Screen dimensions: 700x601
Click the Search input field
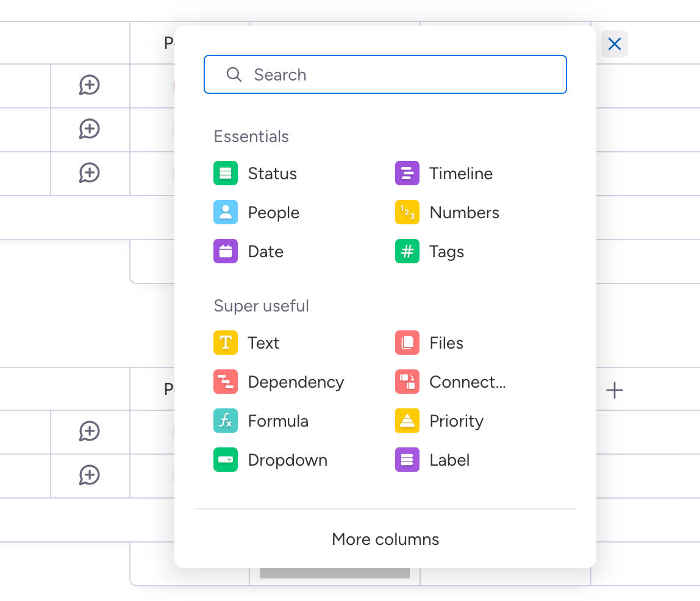point(385,74)
